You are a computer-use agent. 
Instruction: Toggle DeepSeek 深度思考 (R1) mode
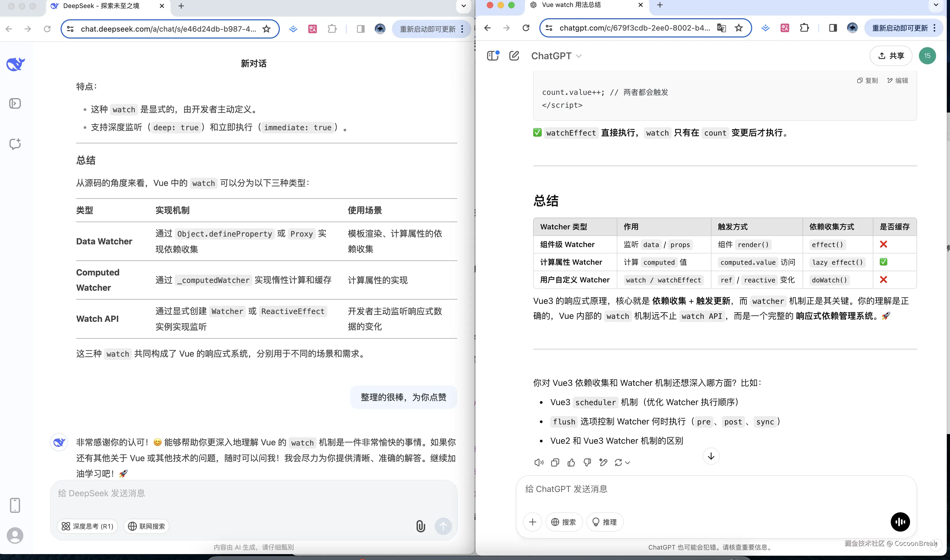click(88, 526)
